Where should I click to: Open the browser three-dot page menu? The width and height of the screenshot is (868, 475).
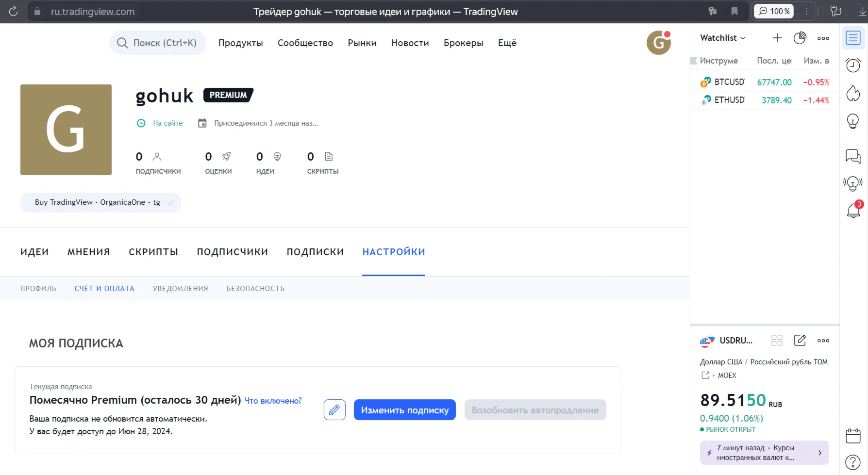point(806,11)
